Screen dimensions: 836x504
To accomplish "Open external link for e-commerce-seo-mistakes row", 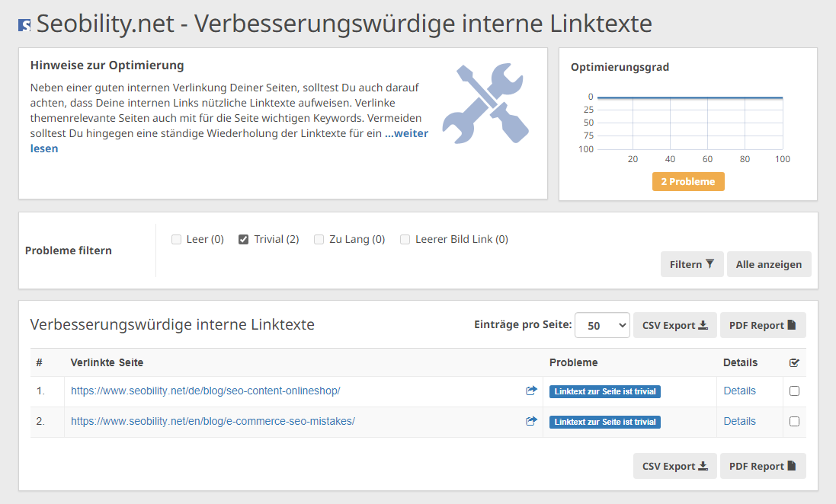I will click(531, 421).
